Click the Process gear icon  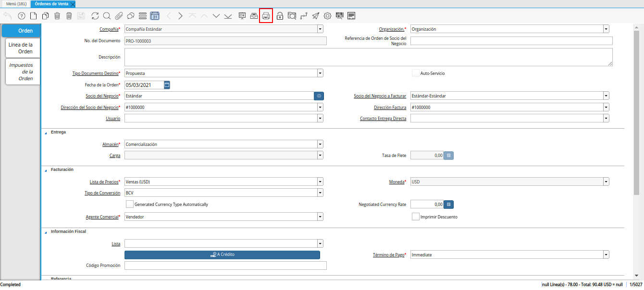[327, 16]
